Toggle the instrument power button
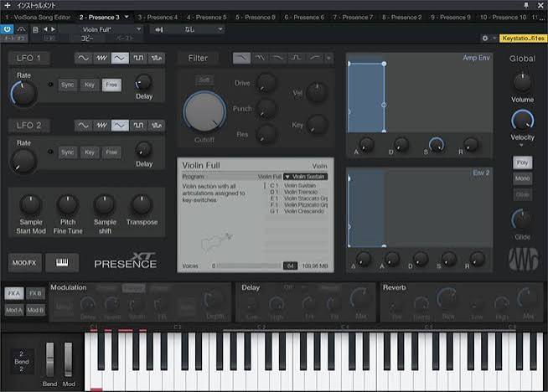548x392 pixels. tap(7, 29)
